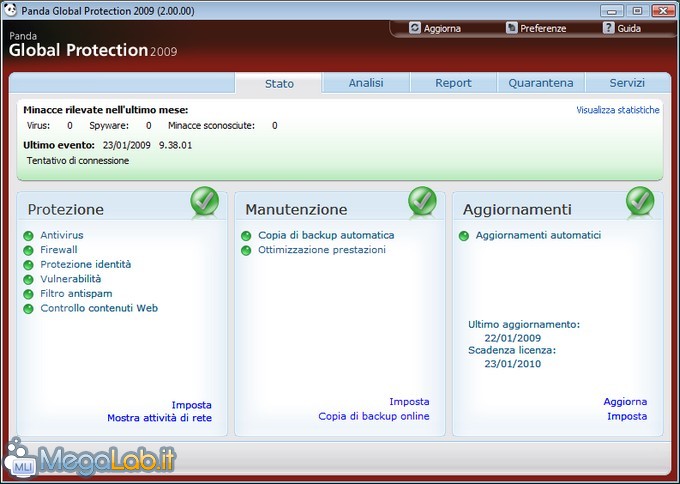The height and width of the screenshot is (484, 680).
Task: Click 'Minacce rilevate nell'ultimo mese' heading
Action: pyautogui.click(x=106, y=110)
